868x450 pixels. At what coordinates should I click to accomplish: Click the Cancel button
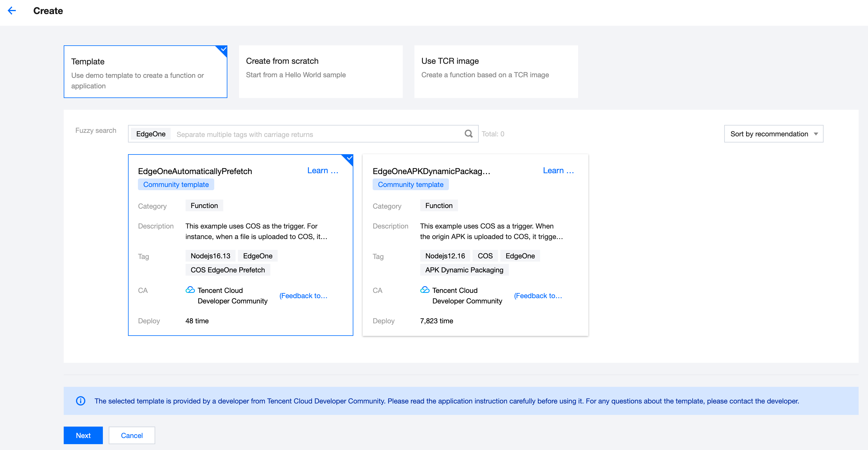[x=132, y=435]
